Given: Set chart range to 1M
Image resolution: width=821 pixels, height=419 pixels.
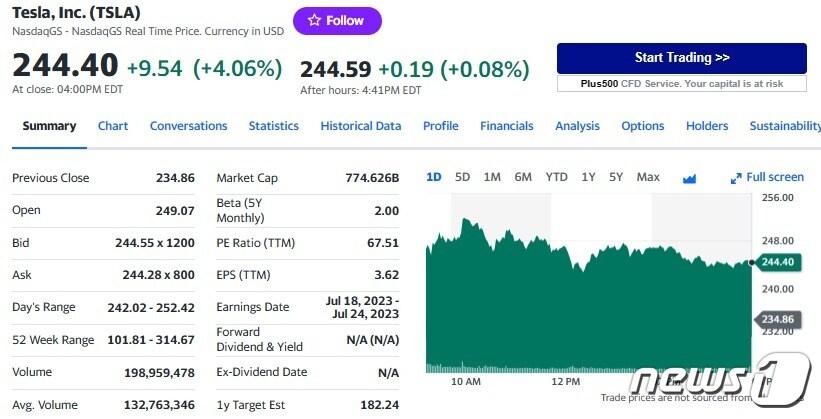Looking at the screenshot, I should [492, 177].
